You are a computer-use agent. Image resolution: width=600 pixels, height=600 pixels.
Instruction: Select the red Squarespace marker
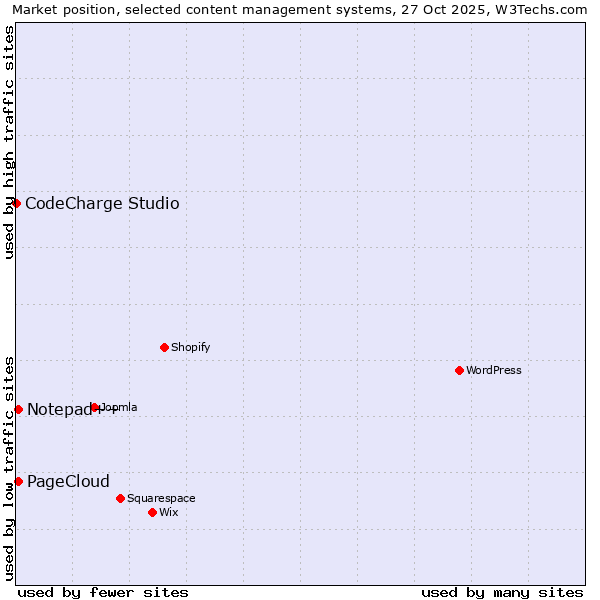point(120,498)
